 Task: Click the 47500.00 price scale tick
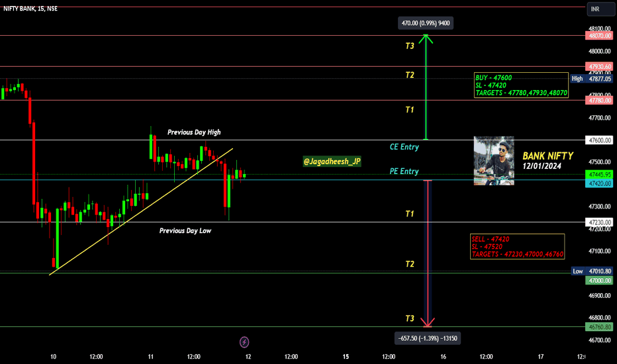pyautogui.click(x=600, y=161)
